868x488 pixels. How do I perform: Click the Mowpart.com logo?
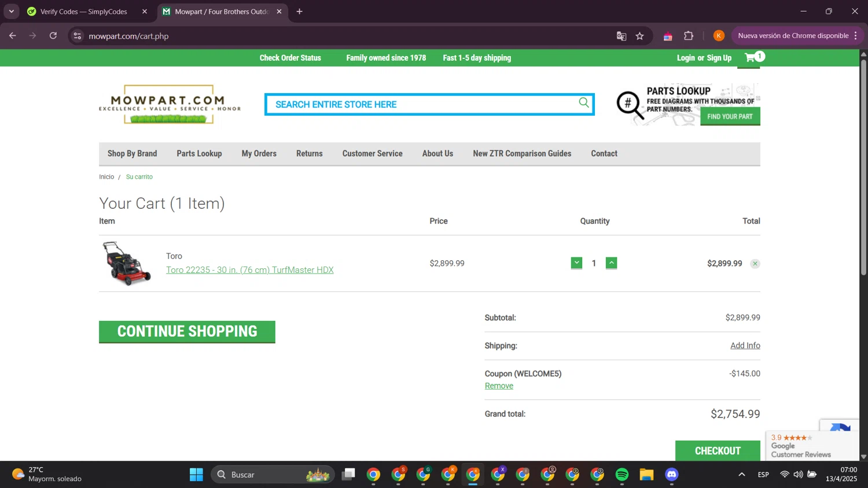click(x=170, y=104)
